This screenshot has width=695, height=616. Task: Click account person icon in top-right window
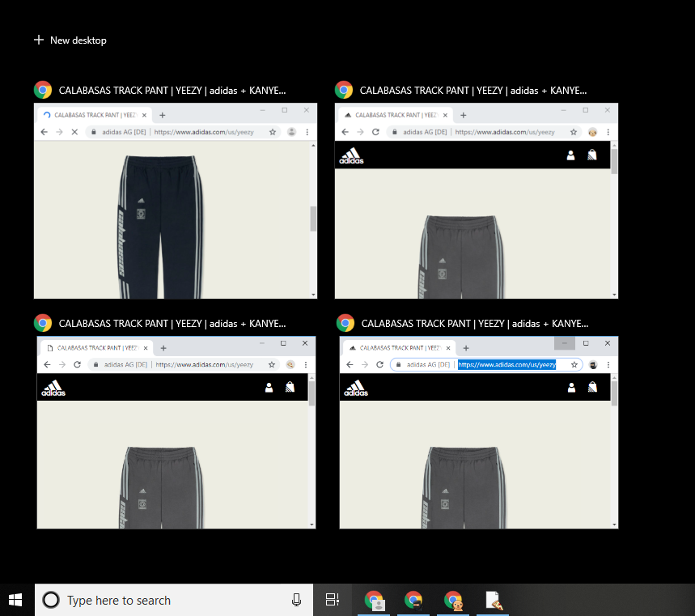pos(570,155)
